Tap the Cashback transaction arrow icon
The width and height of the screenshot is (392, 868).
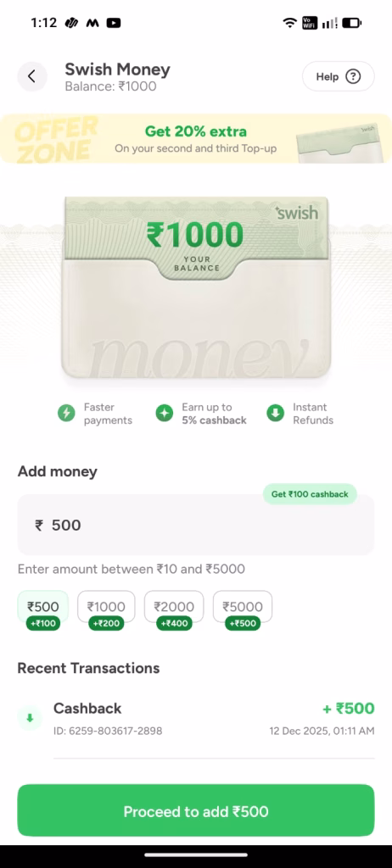pyautogui.click(x=30, y=718)
